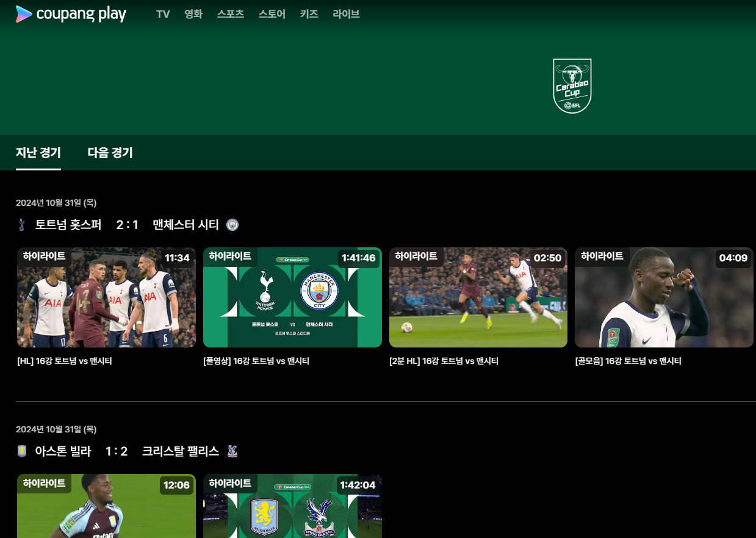Open the 라이브 menu

point(346,14)
